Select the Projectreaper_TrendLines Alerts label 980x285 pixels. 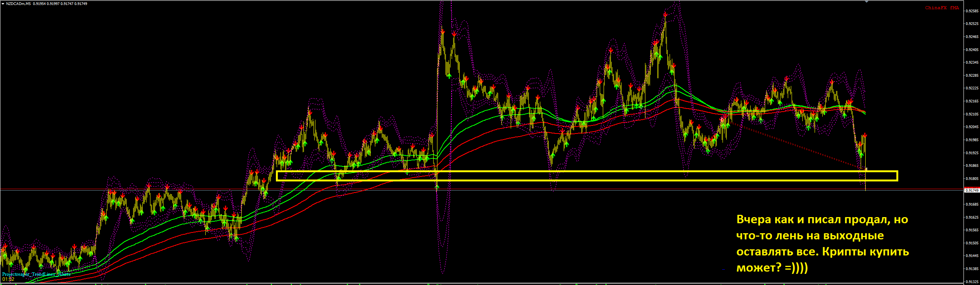pos(36,274)
